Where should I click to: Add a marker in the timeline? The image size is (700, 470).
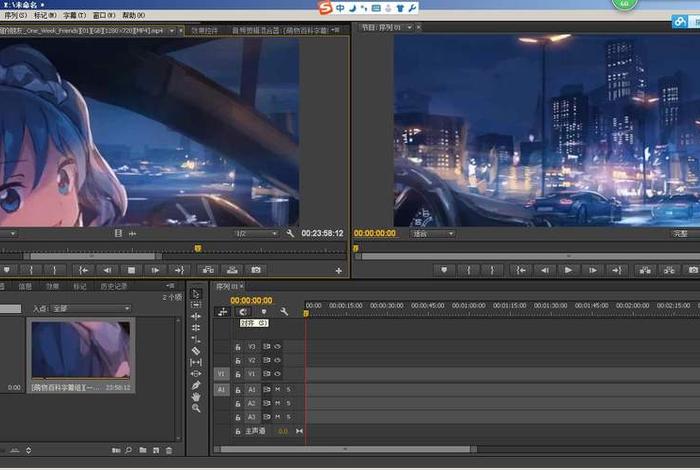(x=264, y=312)
